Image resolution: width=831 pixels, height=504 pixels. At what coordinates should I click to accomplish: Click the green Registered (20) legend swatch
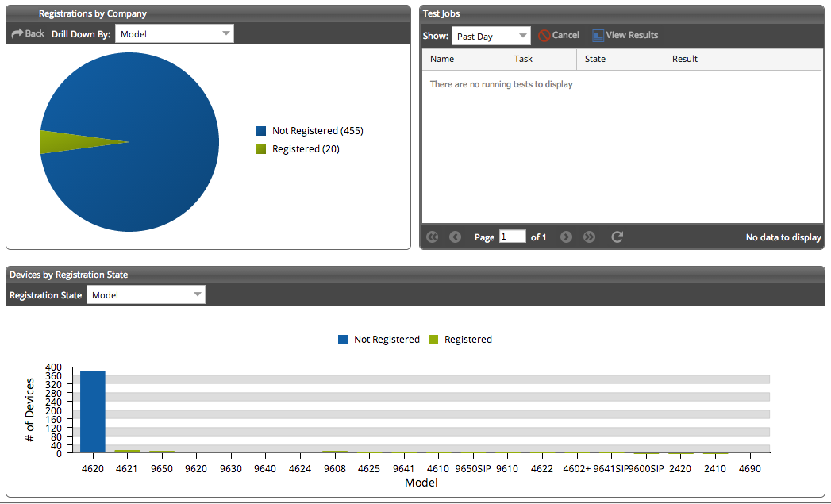click(261, 149)
